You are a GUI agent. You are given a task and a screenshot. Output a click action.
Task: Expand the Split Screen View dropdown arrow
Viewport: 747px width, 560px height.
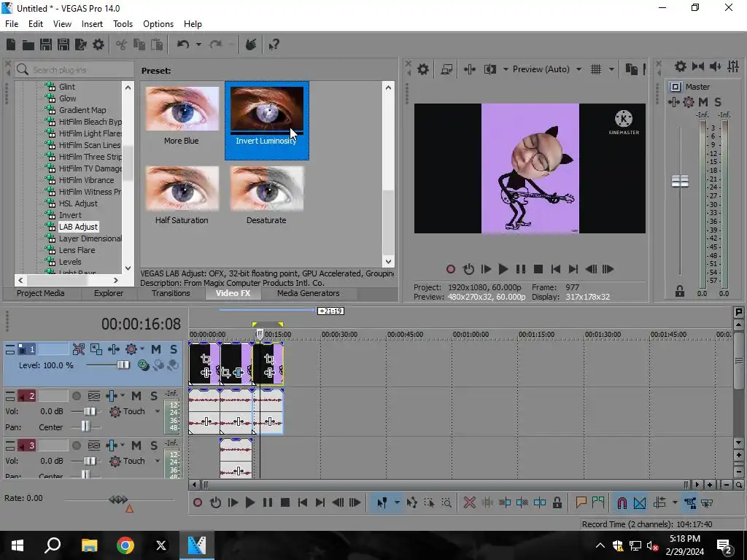[x=506, y=69]
